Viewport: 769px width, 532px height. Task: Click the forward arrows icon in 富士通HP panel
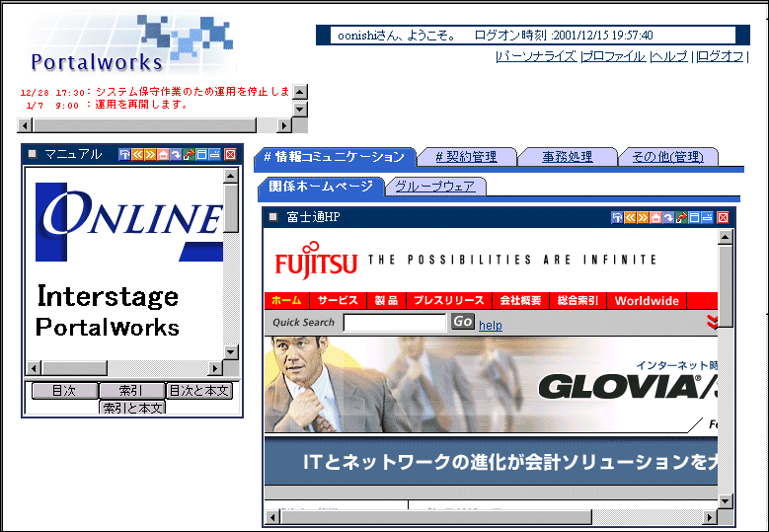[643, 217]
